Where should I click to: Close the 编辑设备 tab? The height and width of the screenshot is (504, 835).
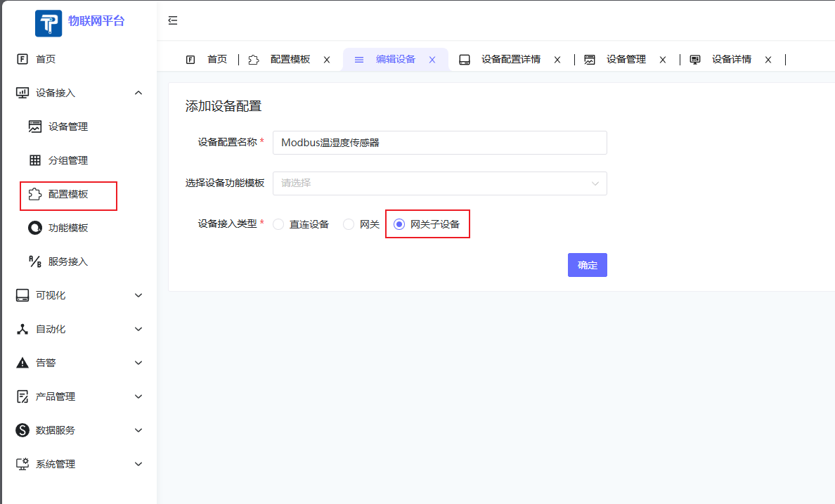(432, 60)
